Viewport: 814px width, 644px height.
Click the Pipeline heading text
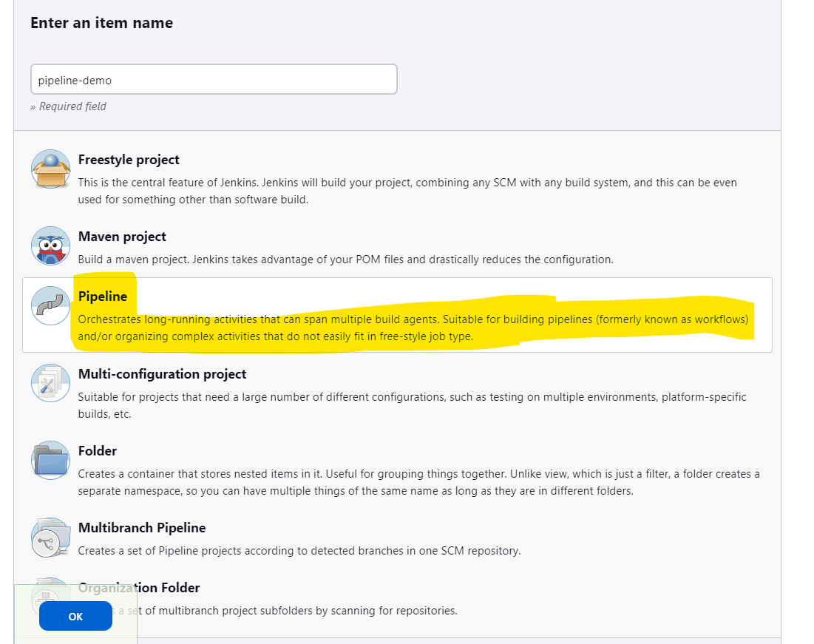(x=103, y=296)
